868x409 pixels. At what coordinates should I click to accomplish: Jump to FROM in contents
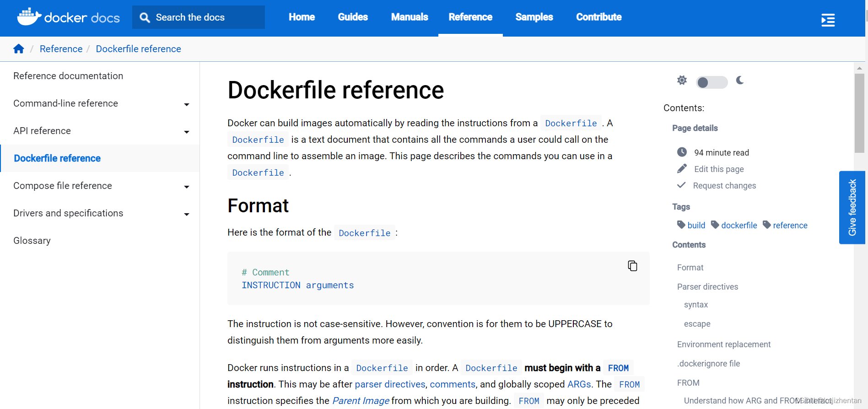coord(688,383)
